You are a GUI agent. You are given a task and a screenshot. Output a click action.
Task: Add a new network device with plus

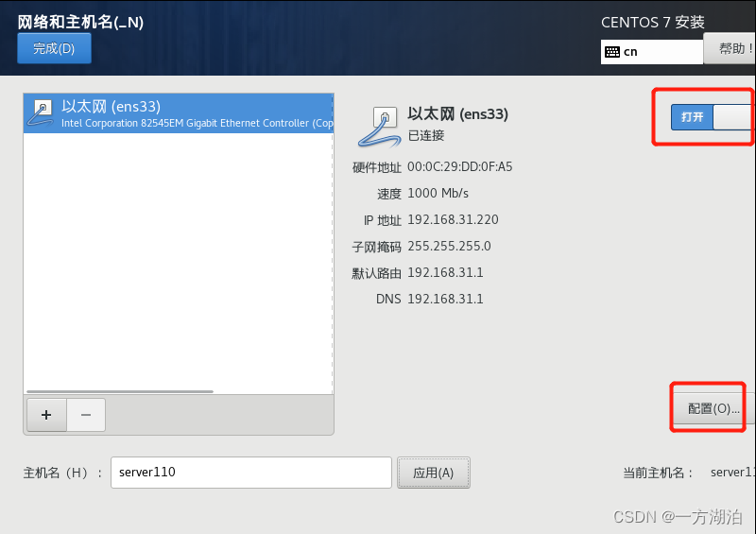[x=46, y=415]
